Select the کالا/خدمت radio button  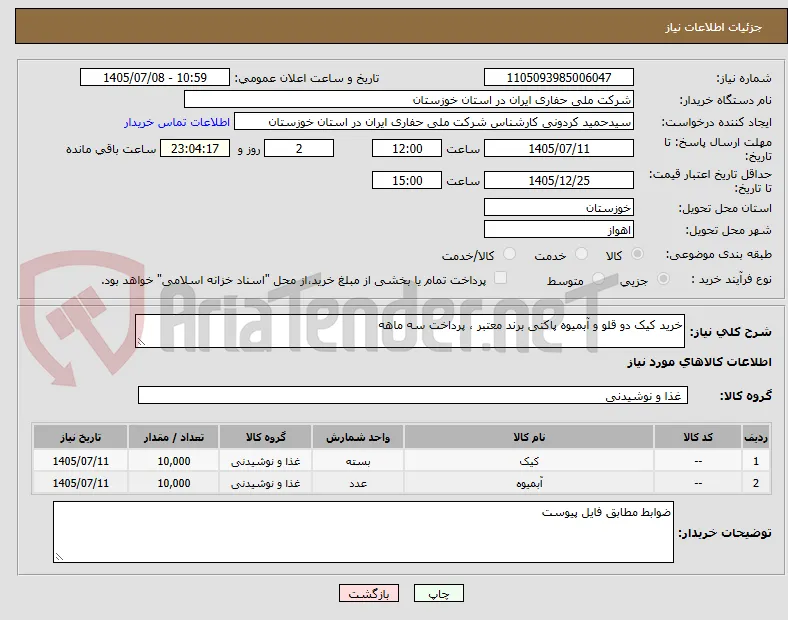(x=510, y=254)
